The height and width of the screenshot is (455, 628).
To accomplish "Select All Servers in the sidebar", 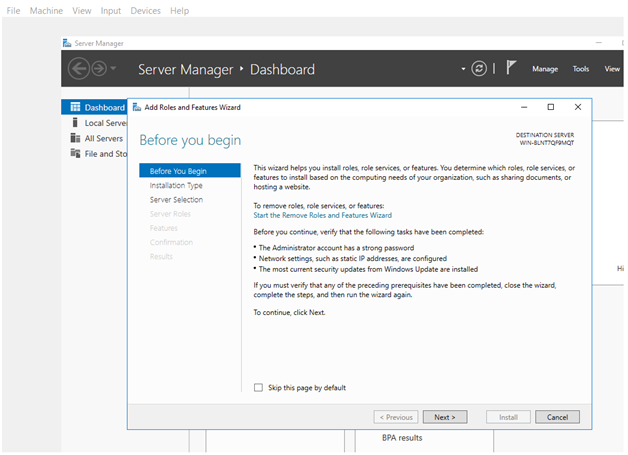I will tap(104, 139).
